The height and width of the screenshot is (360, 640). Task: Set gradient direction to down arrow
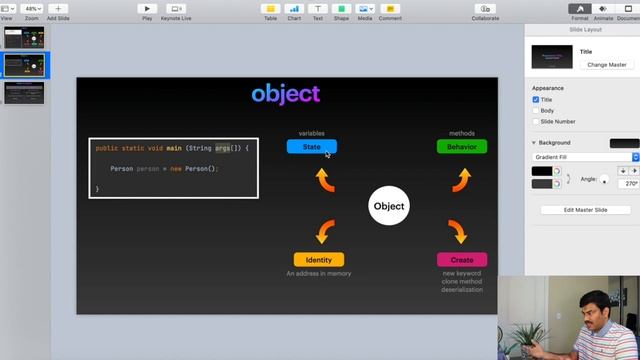pos(623,171)
